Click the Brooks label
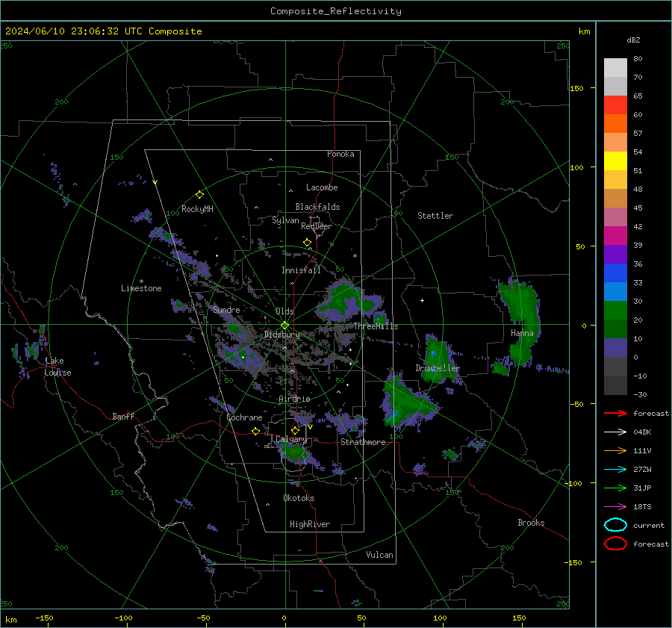The width and height of the screenshot is (672, 628). 531,523
